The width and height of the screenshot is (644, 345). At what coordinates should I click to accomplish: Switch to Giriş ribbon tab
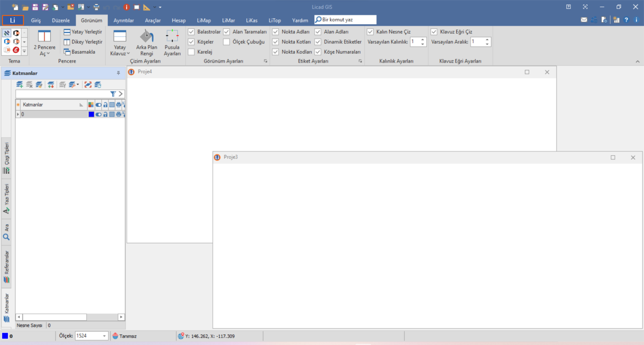click(36, 20)
